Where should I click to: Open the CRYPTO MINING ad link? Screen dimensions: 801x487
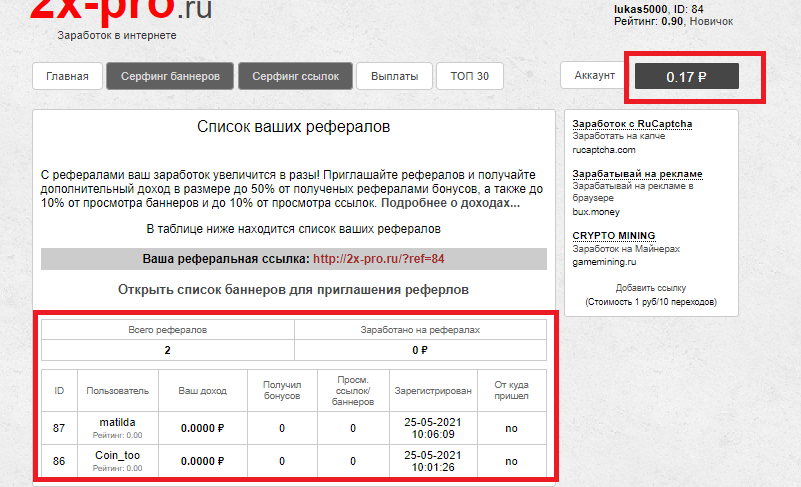pyautogui.click(x=614, y=236)
